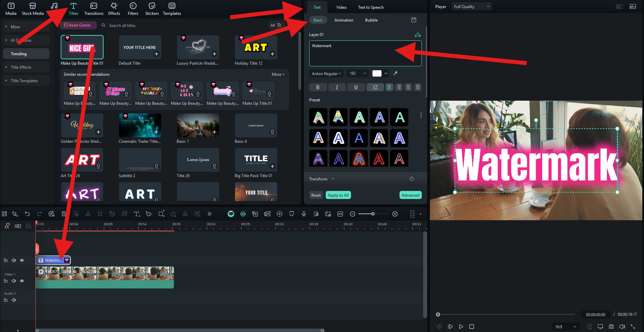Viewport: 644px width, 332px height.
Task: Take a snapshot of the preview
Action: point(611,327)
